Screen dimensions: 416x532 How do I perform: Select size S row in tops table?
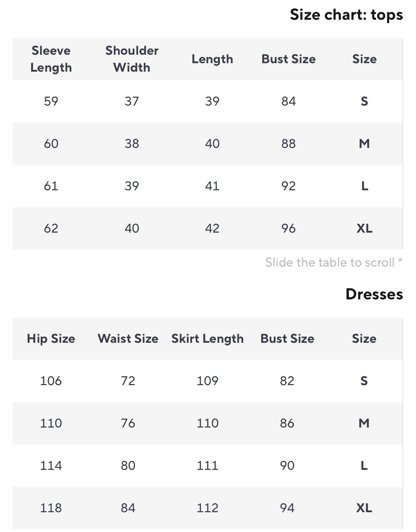364,102
